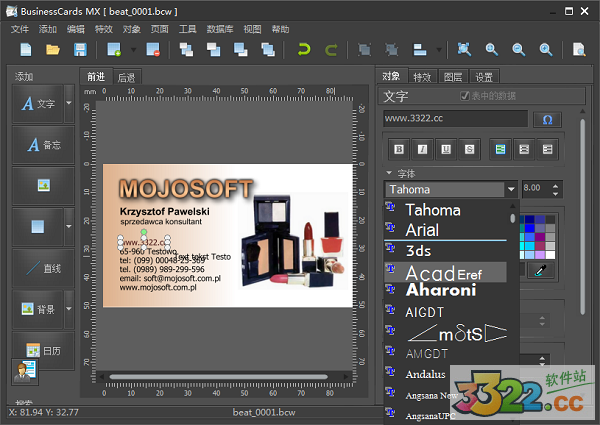
Task: Open the align dropdown arrow in toolbar
Action: (439, 50)
